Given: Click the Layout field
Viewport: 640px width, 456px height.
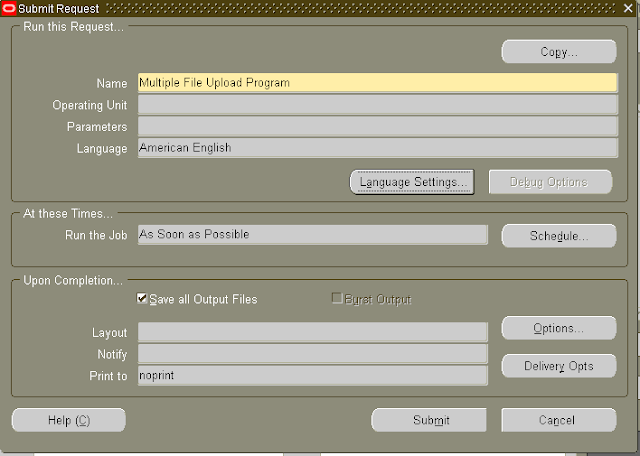Looking at the screenshot, I should pos(313,332).
